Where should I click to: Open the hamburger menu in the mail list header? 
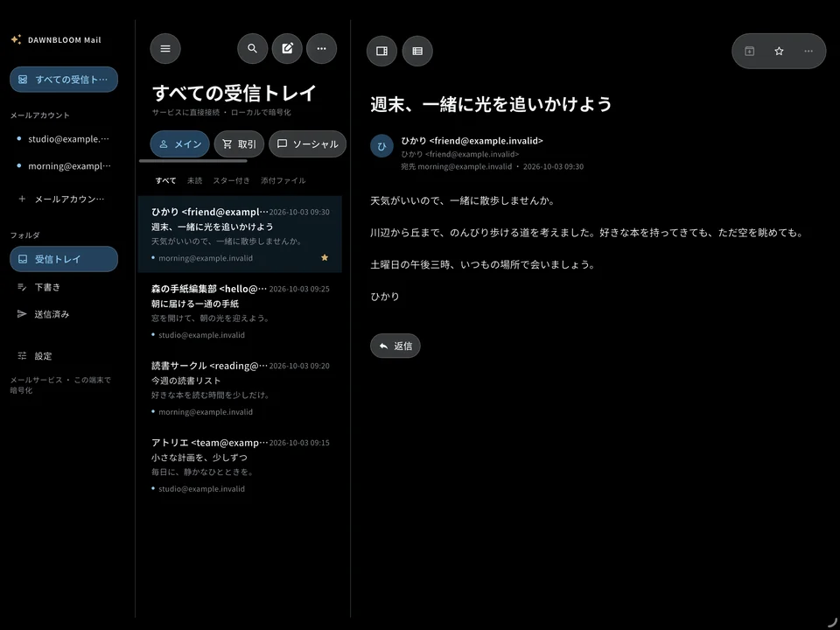tap(165, 49)
